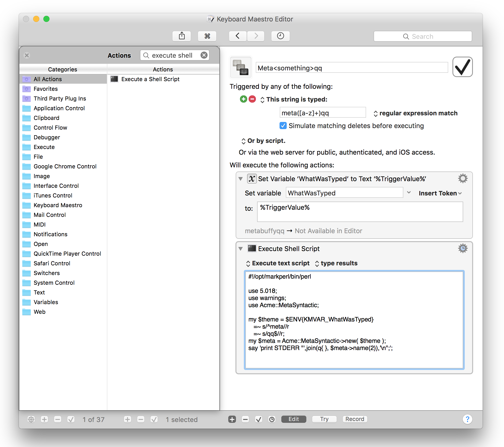Delete the macro with the minus before '1 selected'
The width and height of the screenshot is (504, 447).
pos(141,419)
